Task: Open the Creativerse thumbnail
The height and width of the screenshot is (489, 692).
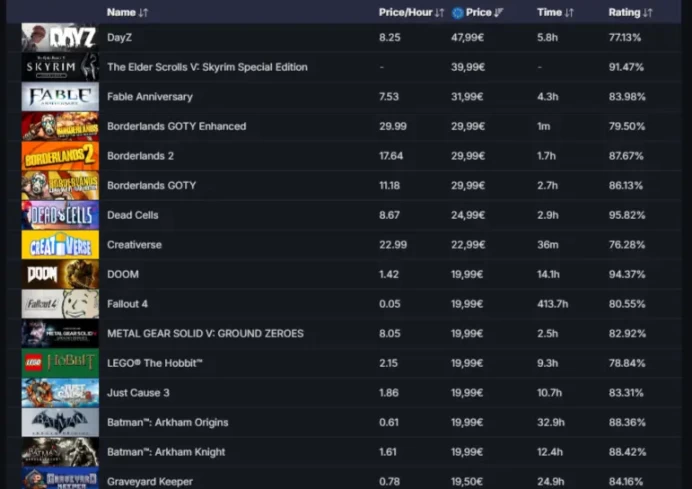Action: pyautogui.click(x=60, y=244)
